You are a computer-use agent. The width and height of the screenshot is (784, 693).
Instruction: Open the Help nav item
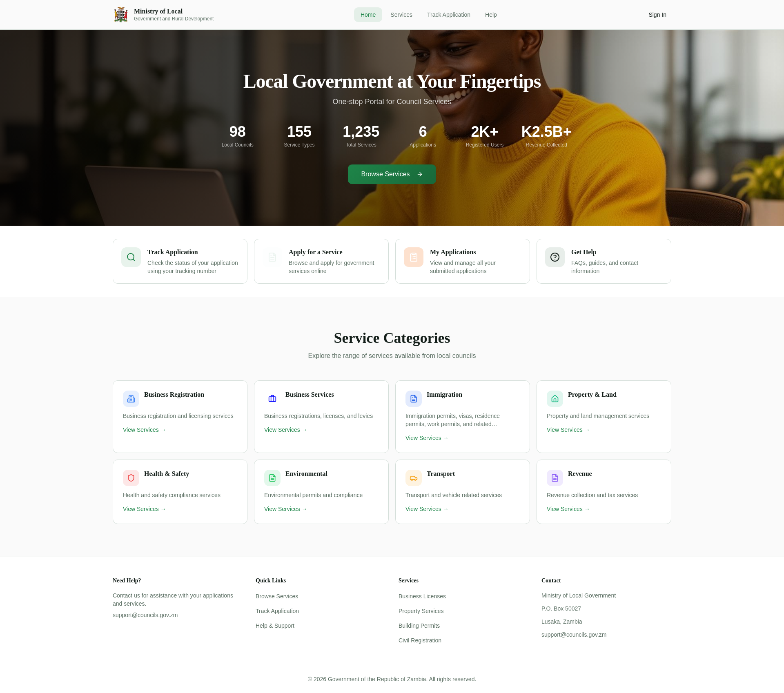click(x=491, y=15)
